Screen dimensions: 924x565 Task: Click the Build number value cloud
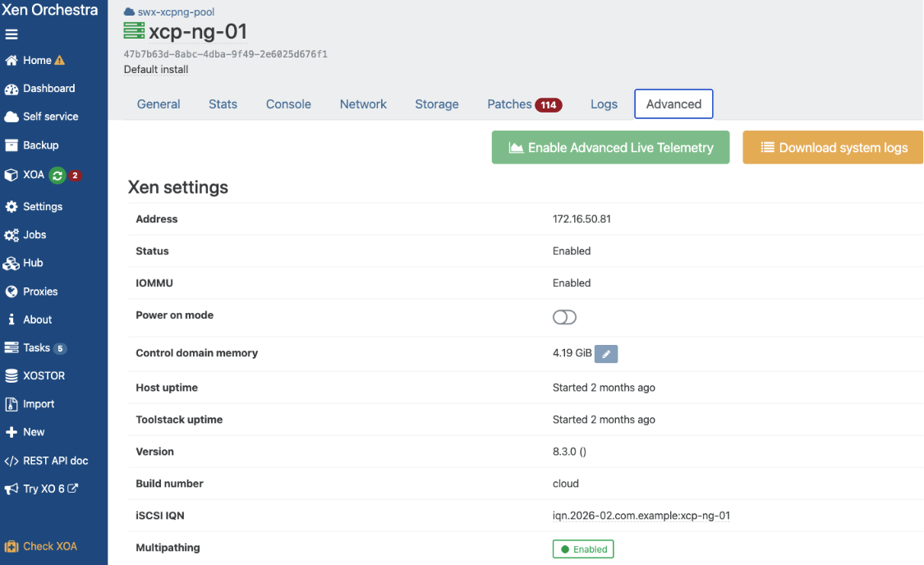[566, 484]
